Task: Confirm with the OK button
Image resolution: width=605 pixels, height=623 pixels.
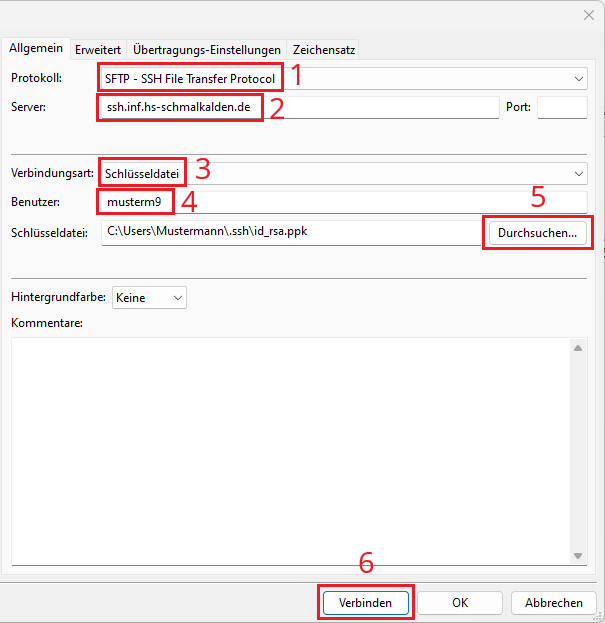Action: pyautogui.click(x=459, y=603)
